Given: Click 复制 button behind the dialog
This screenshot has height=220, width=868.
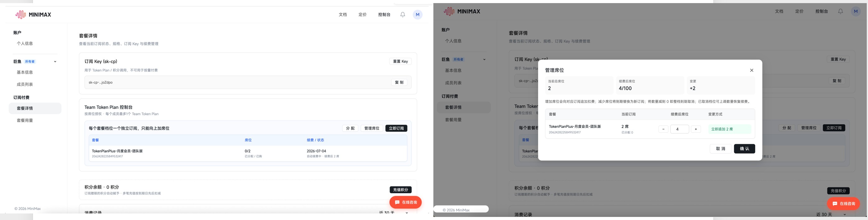Looking at the screenshot, I should click(837, 81).
